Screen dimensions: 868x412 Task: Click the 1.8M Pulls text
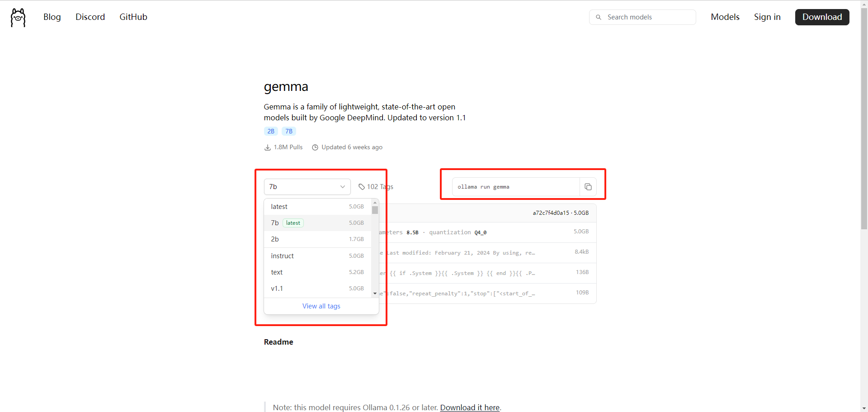point(288,147)
